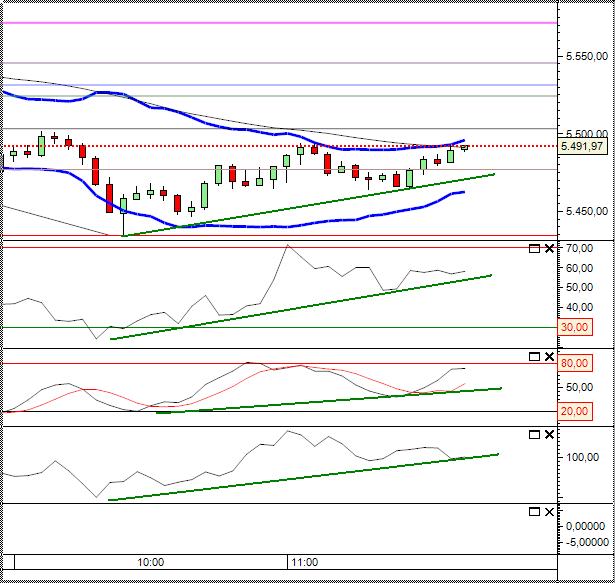Click the 11:00 time axis label
Viewport: 615px width, 583px height.
click(305, 562)
